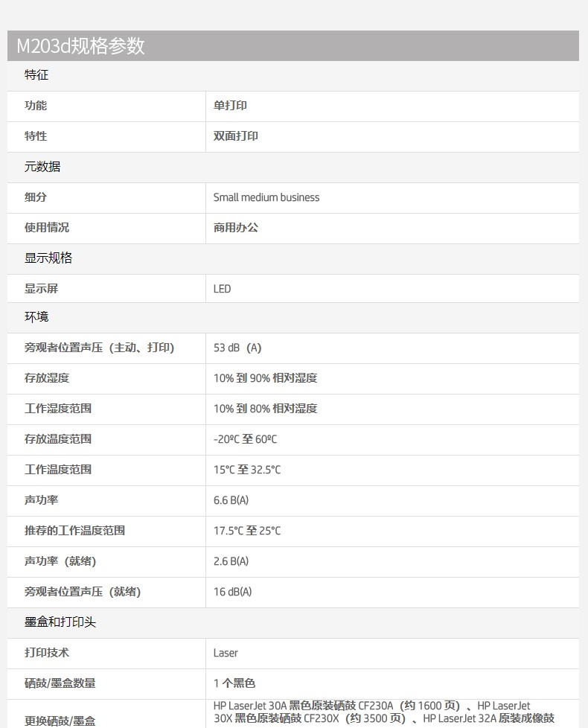Click the 存放温度范围 row label

[x=58, y=439]
